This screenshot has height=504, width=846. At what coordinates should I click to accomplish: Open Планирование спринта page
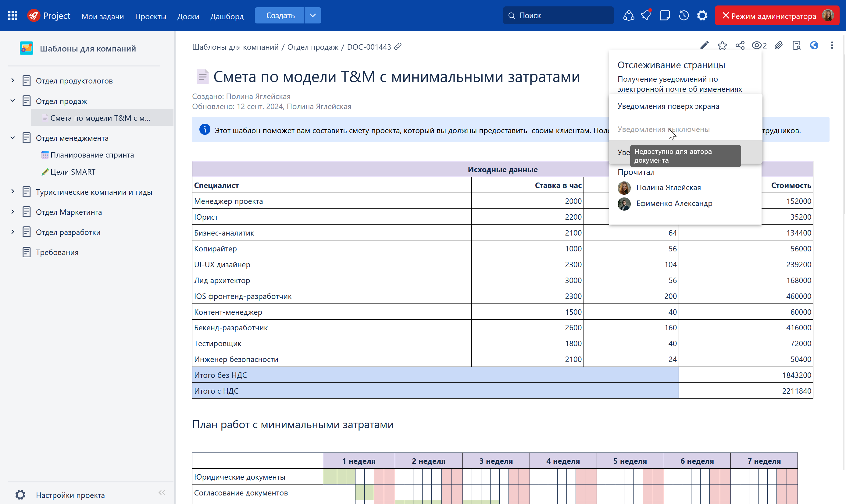[x=92, y=155]
